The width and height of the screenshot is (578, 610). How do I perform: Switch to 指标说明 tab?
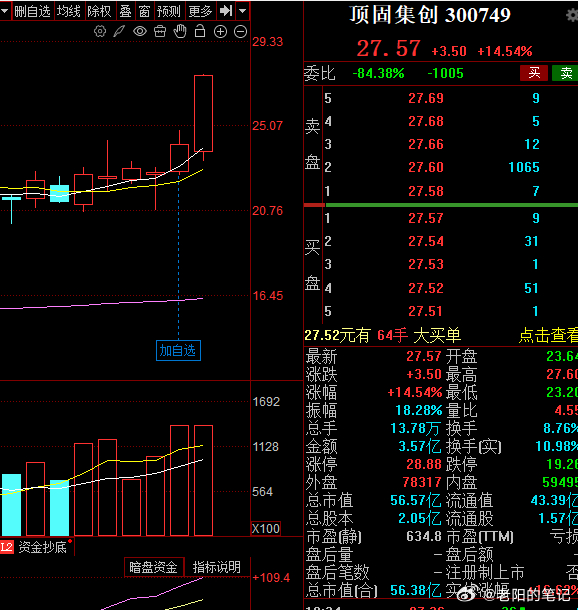(217, 567)
